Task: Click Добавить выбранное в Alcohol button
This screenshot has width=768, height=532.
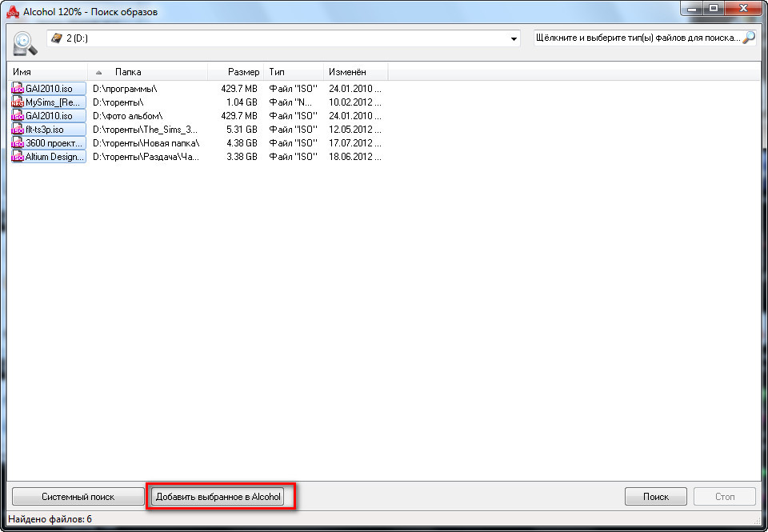Action: click(218, 497)
